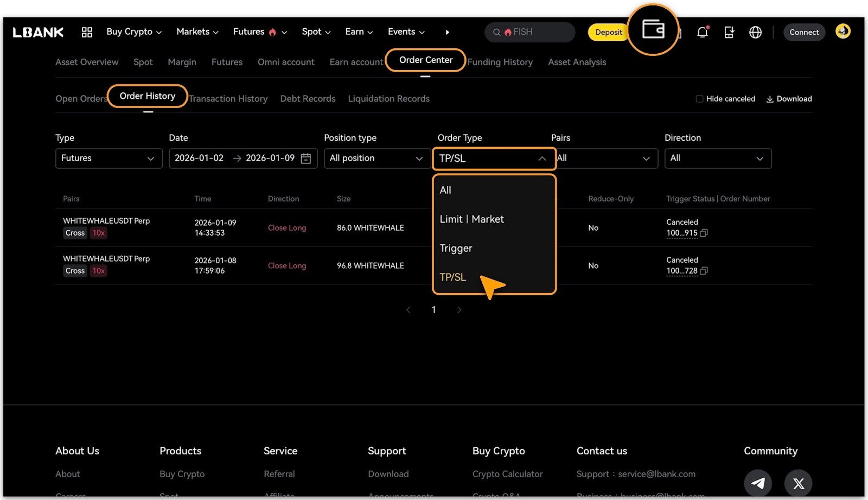Copy order number 100...915
This screenshot has width=868, height=500.
[x=704, y=233]
